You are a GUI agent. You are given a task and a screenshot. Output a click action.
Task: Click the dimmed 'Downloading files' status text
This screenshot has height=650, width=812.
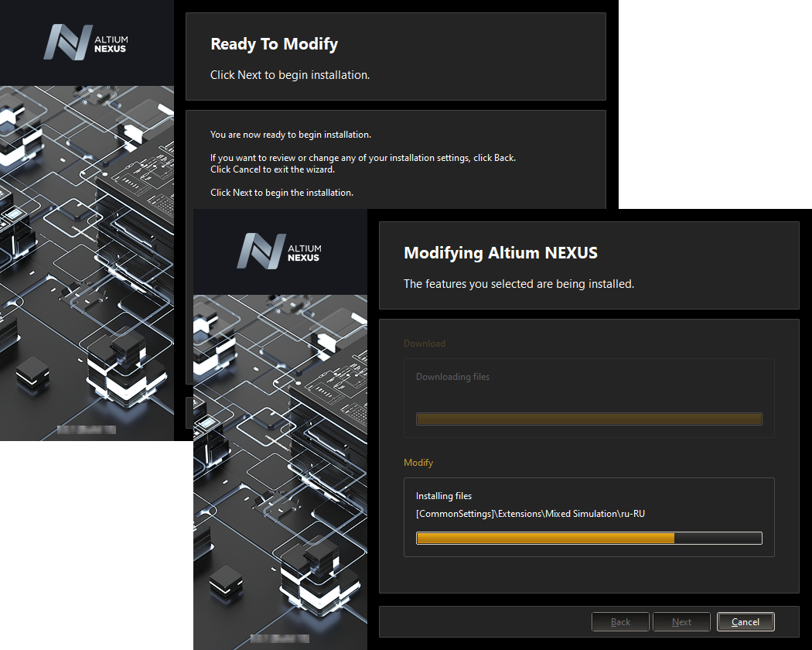click(452, 377)
